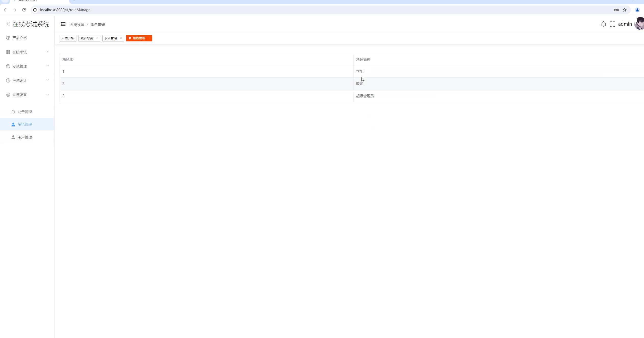Viewport: 644px width, 338px height.
Task: Click the admin user avatar
Action: [x=639, y=24]
